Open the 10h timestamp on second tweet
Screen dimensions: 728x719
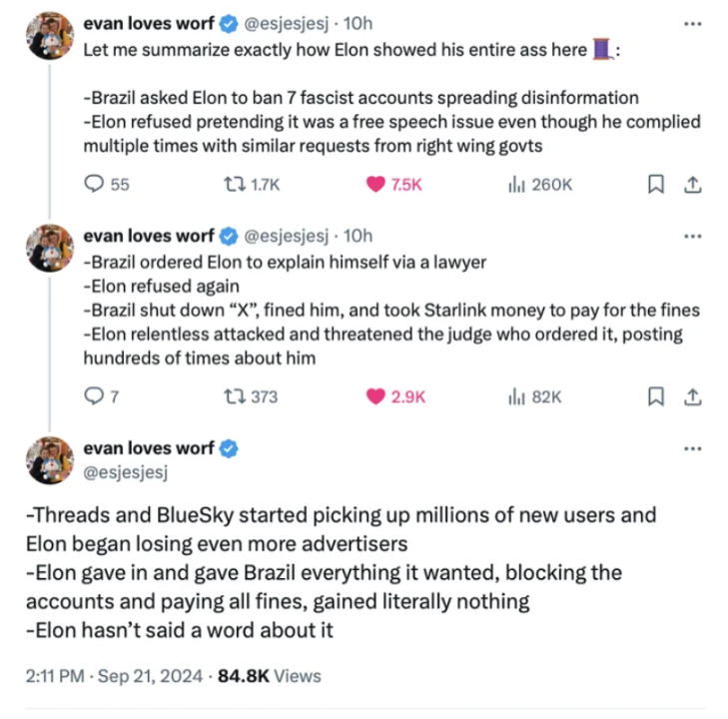(x=358, y=236)
